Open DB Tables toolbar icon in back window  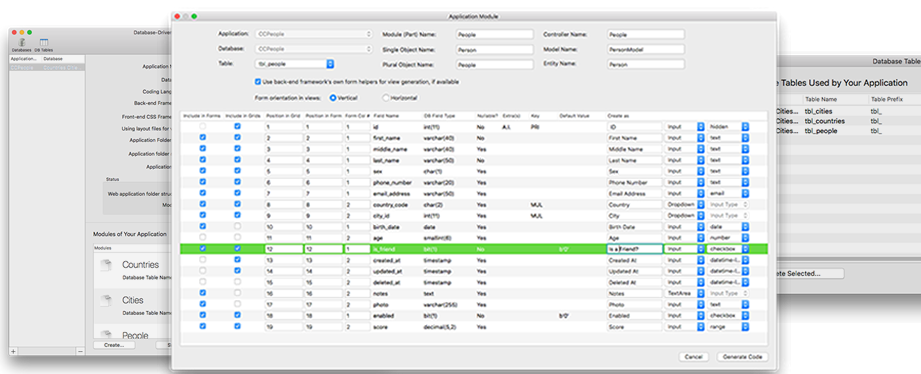pos(43,45)
